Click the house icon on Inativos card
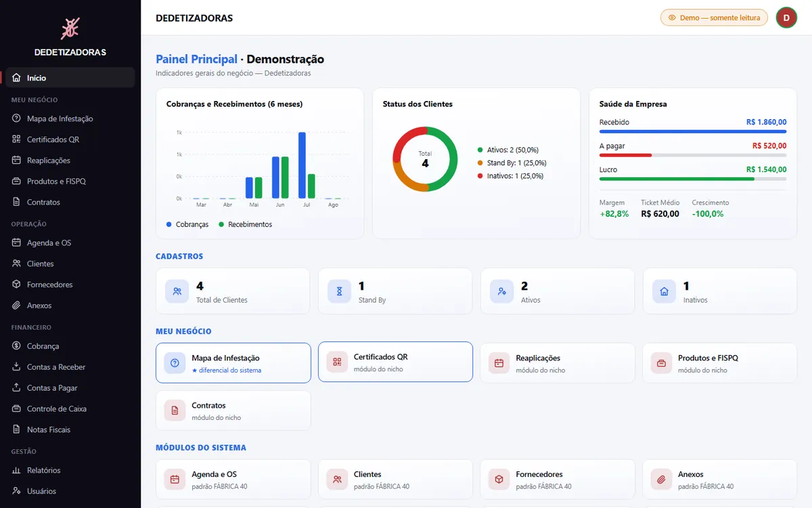Image resolution: width=812 pixels, height=508 pixels. point(664,291)
